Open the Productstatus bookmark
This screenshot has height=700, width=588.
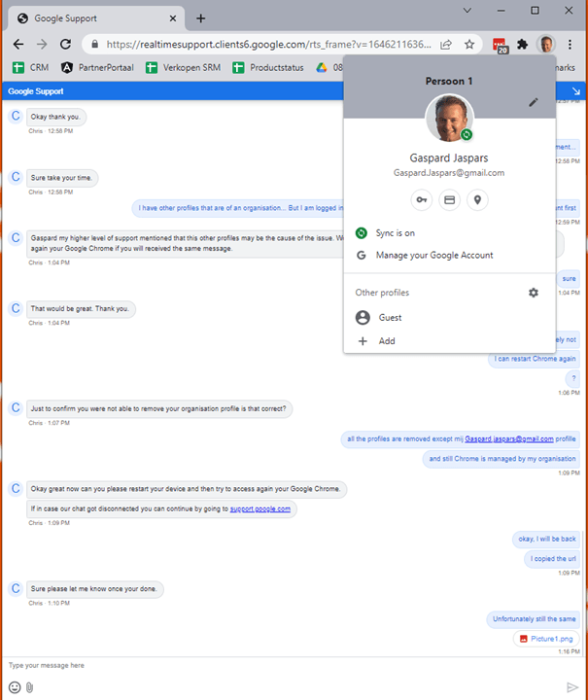point(267,67)
